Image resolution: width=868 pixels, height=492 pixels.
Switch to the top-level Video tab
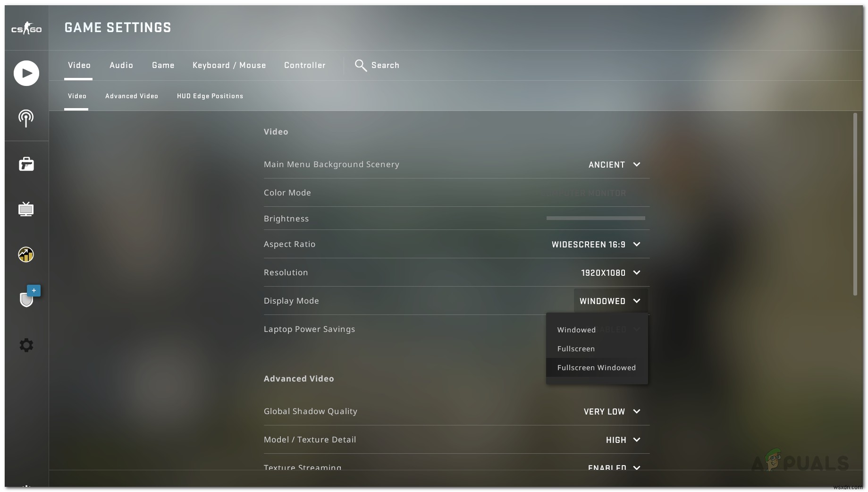click(79, 65)
